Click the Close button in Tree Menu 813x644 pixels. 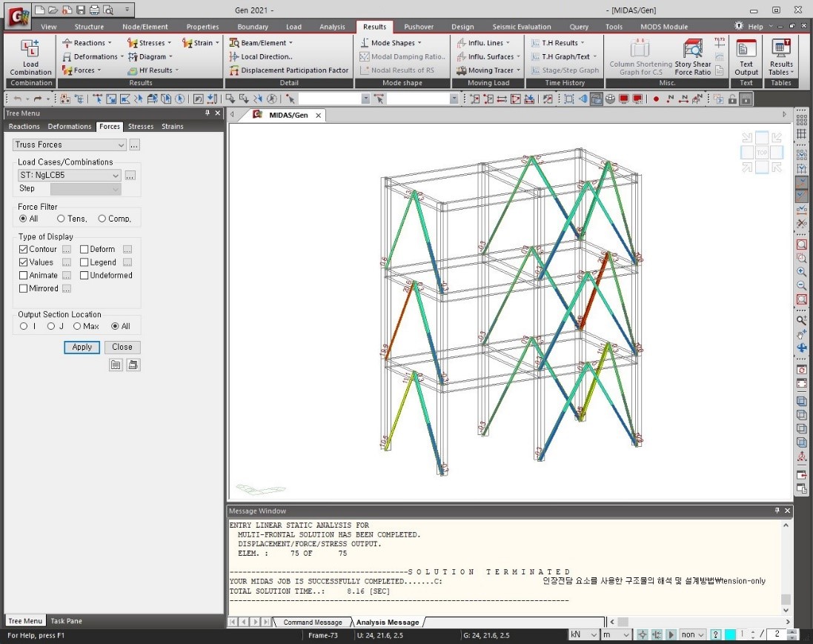point(122,347)
